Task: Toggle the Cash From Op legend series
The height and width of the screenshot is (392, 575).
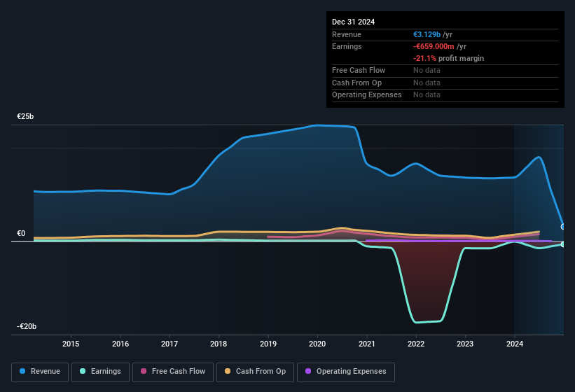Action: click(255, 372)
